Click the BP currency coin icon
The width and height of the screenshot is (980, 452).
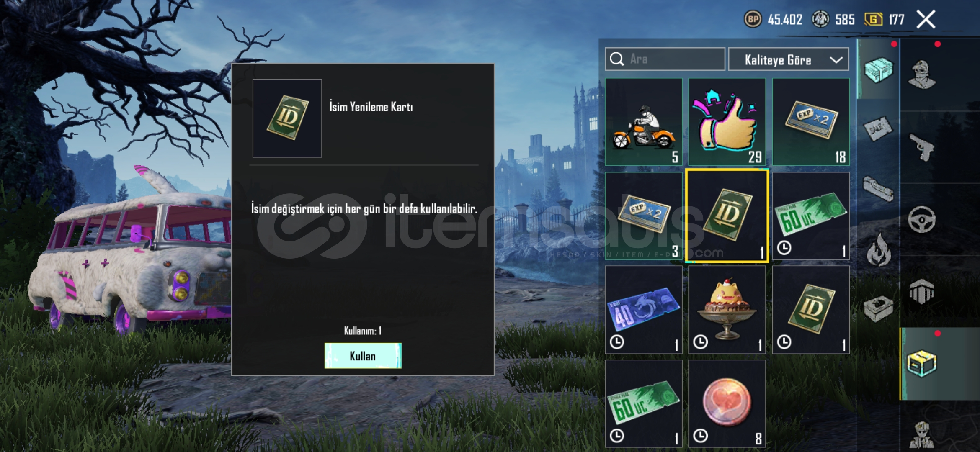(753, 19)
